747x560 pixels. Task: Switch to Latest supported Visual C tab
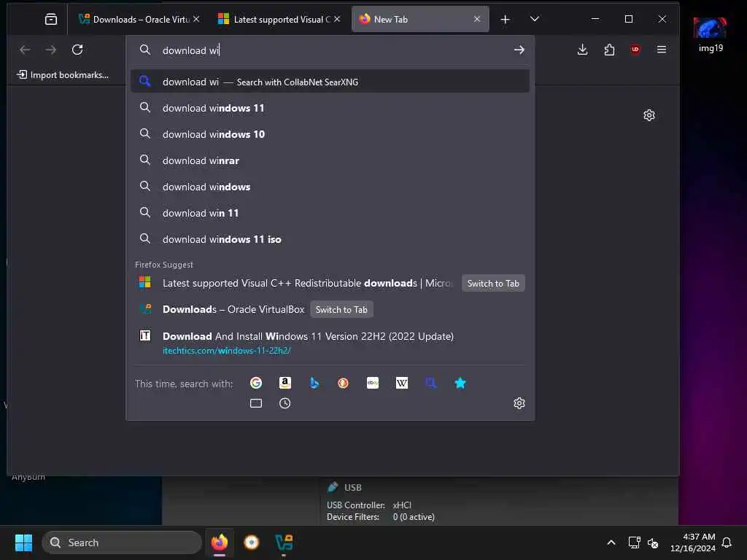click(x=279, y=19)
